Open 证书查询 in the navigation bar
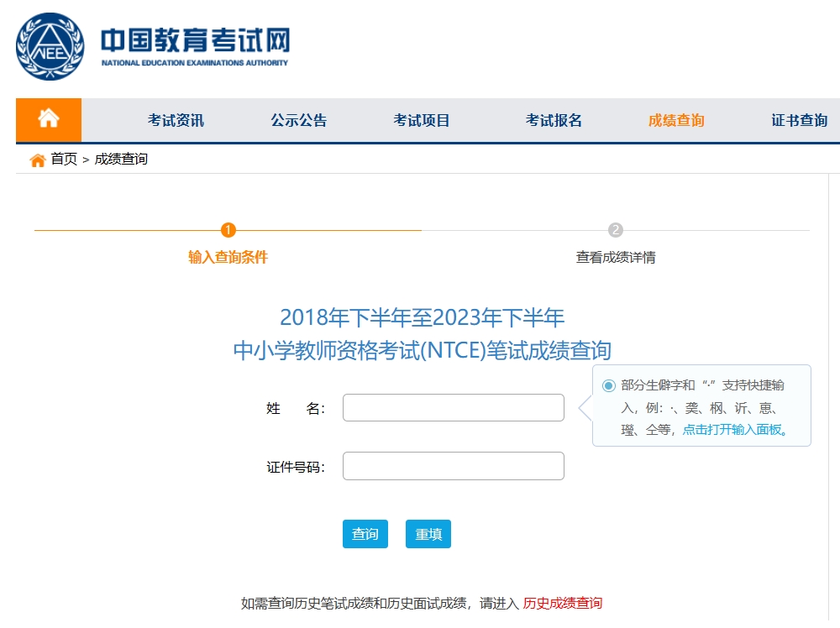The width and height of the screenshot is (840, 628). (x=799, y=120)
